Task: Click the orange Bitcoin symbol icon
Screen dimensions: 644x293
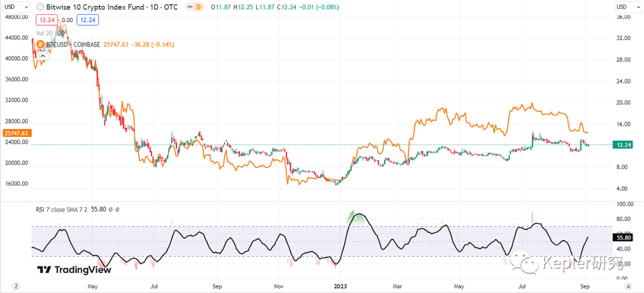Action: [41, 44]
